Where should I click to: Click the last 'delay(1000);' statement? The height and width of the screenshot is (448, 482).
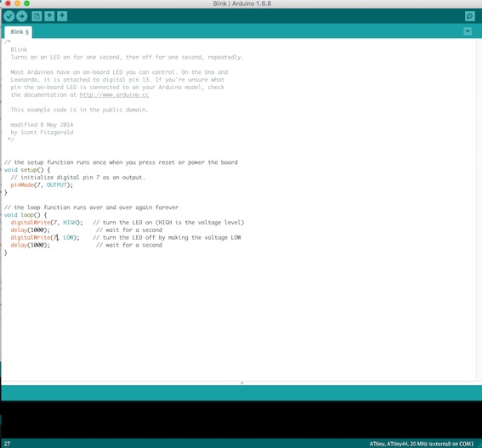pyautogui.click(x=30, y=245)
